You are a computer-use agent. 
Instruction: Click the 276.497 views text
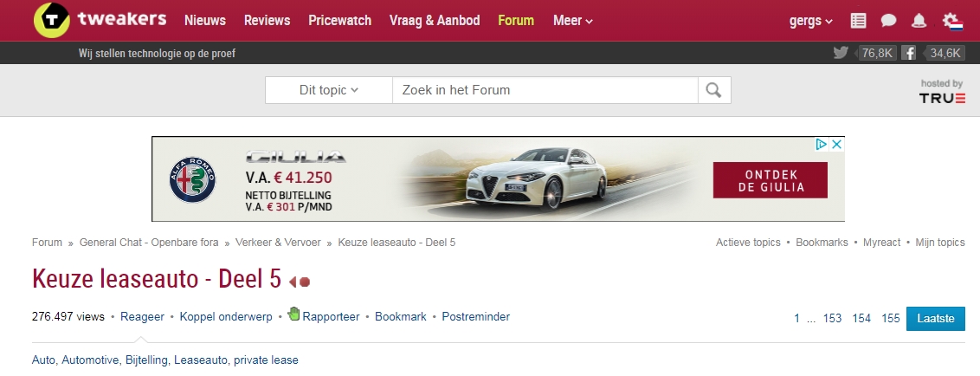(68, 316)
